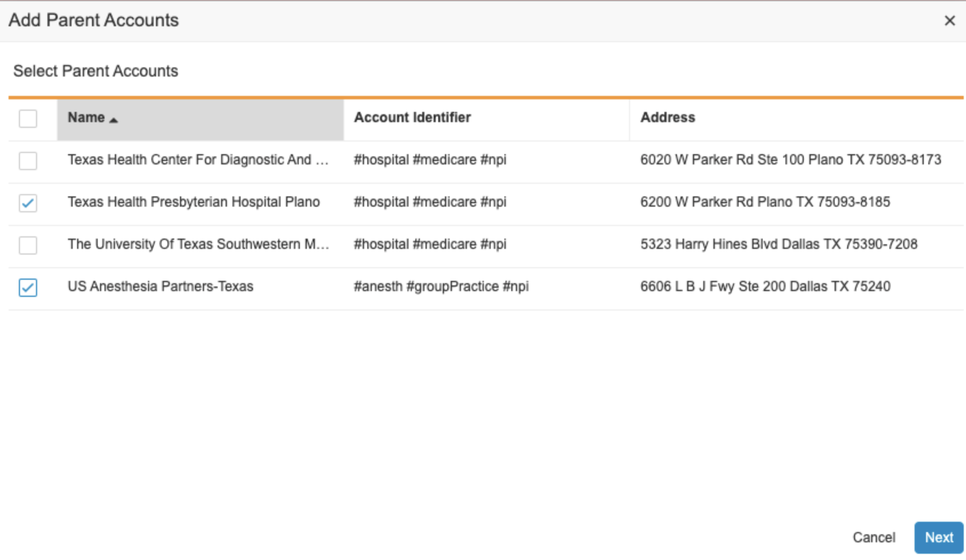Click the 6200 W Parker Rd address
Viewport: 966px width, 560px height.
(765, 202)
